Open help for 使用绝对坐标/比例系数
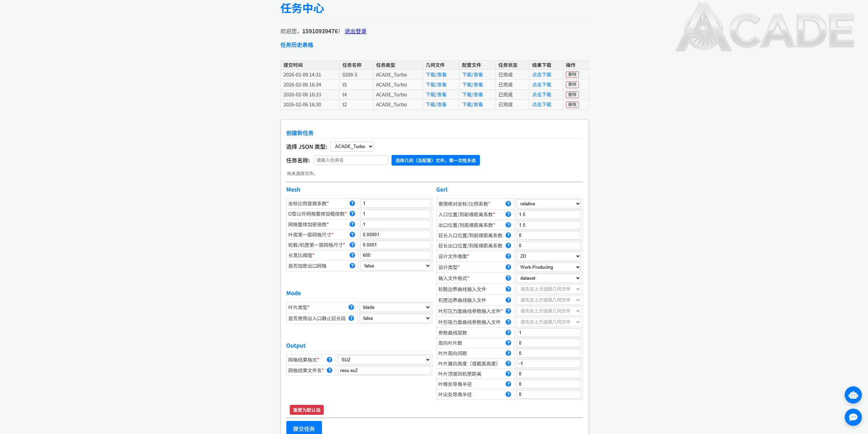 click(508, 203)
